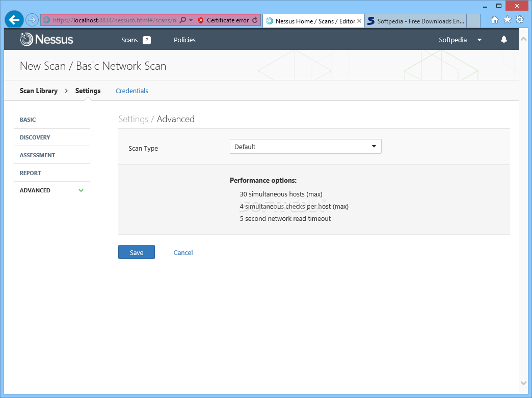Click the search magnifier in address bar
532x398 pixels.
[x=182, y=20]
